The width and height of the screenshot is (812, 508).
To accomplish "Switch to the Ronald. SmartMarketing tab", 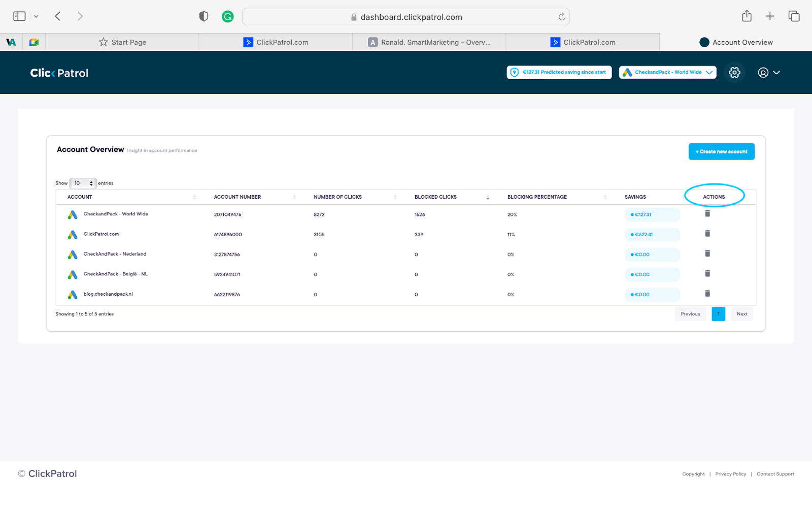I will tap(429, 42).
